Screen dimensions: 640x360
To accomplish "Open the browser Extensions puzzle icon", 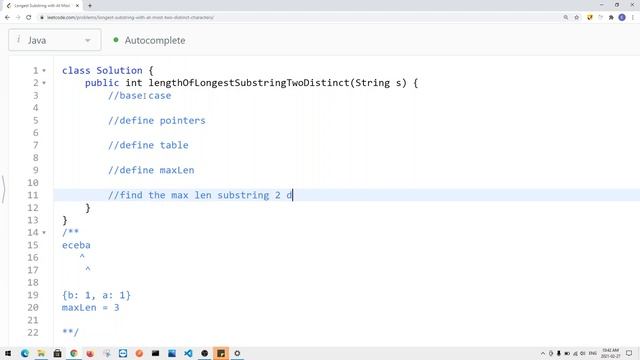I will click(x=611, y=18).
